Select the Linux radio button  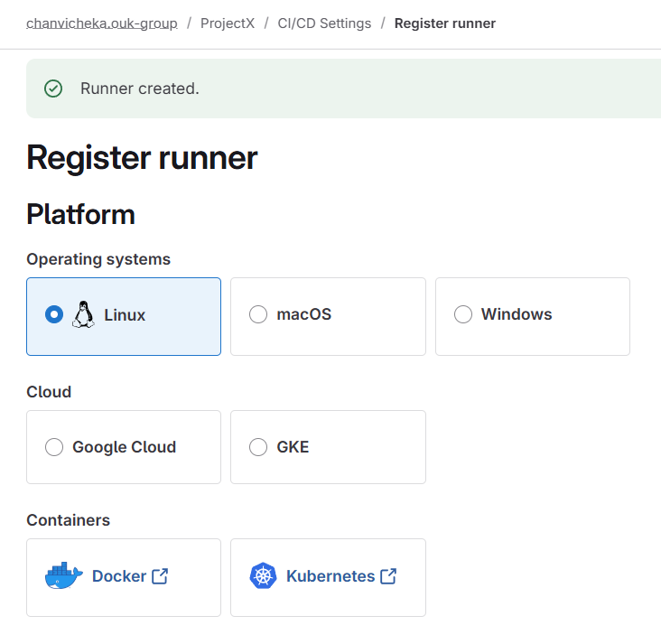pyautogui.click(x=54, y=314)
